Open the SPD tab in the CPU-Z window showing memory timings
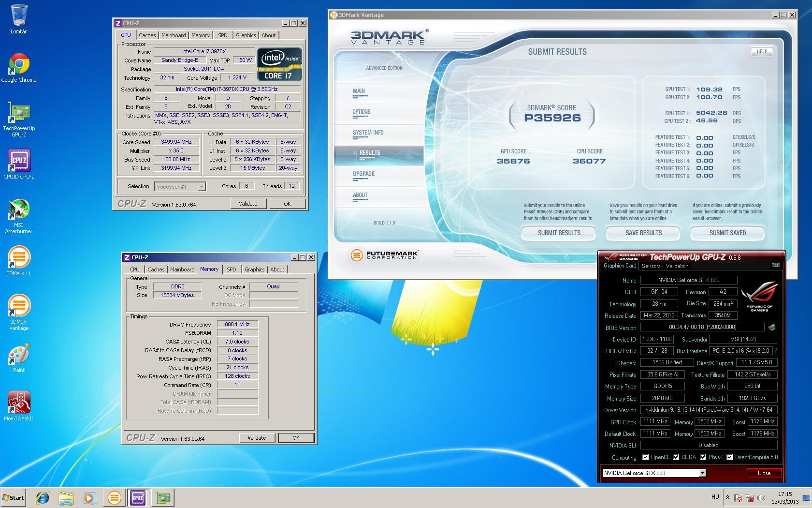The height and width of the screenshot is (508, 812). point(232,269)
